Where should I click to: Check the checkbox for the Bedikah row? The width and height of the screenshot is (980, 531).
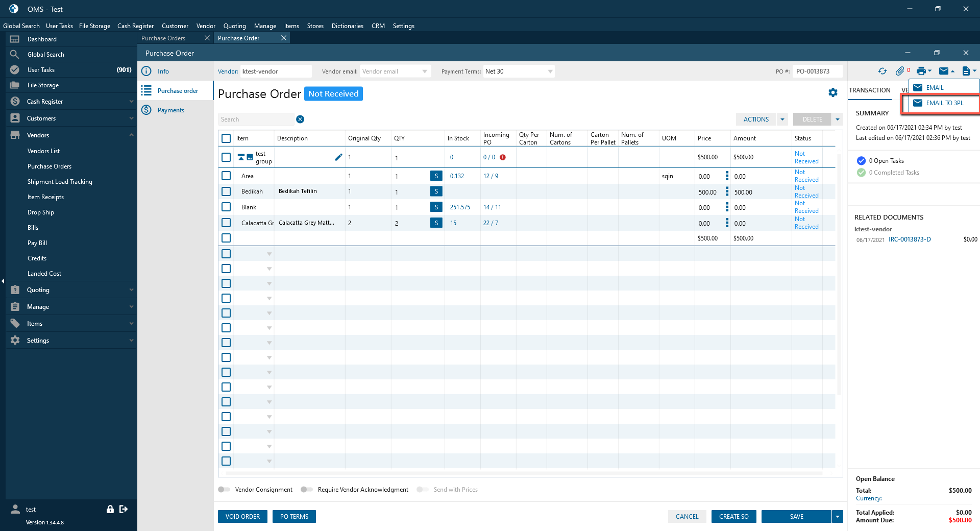(x=226, y=191)
